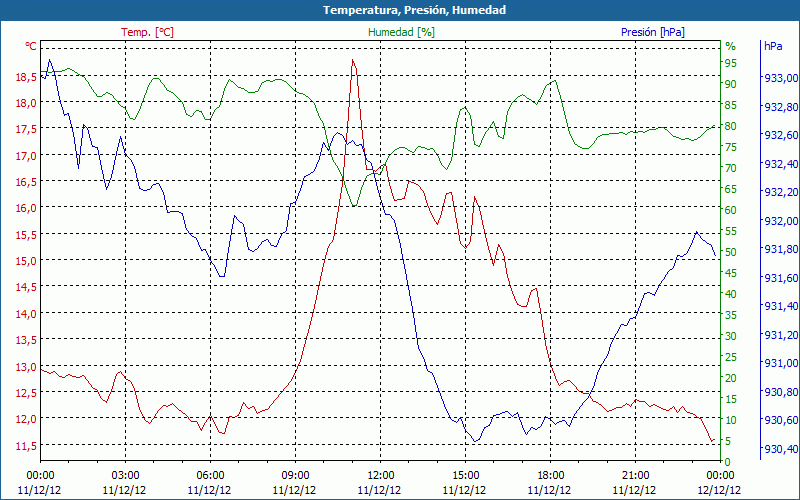Click the "17,0" temperature axis value
The width and height of the screenshot is (800, 500).
coord(26,155)
